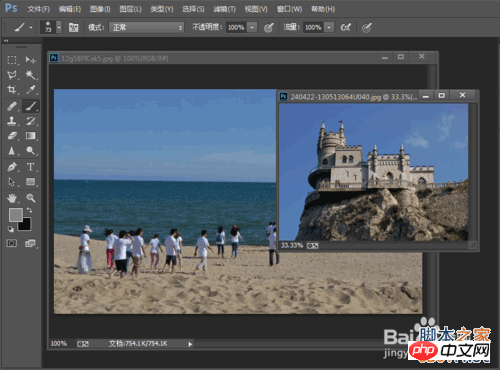Select the Clone Stamp tool

pyautogui.click(x=12, y=121)
